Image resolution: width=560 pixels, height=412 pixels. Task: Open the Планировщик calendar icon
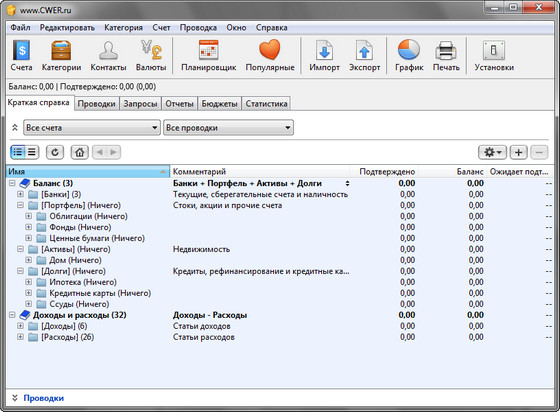[209, 50]
